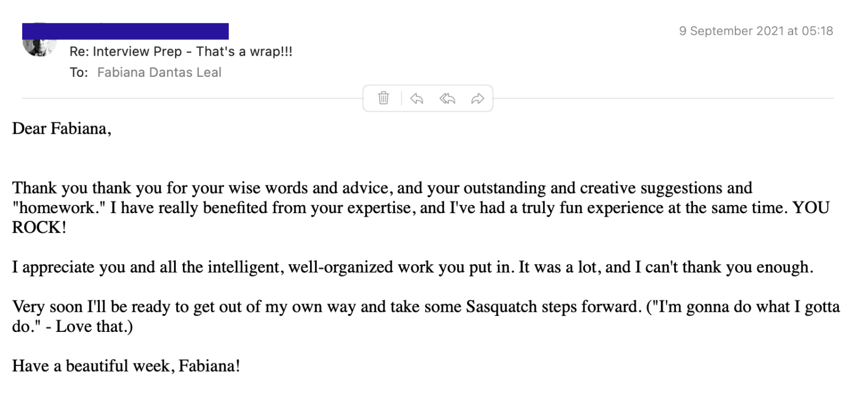Click the 'Dear Fabiana,' greeting line
The width and height of the screenshot is (868, 401).
[x=61, y=129]
